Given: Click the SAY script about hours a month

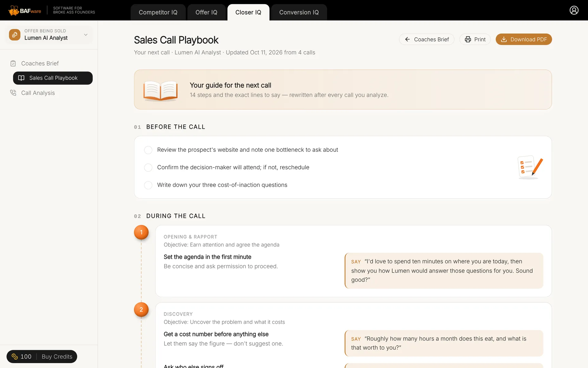Looking at the screenshot, I should pyautogui.click(x=444, y=343).
